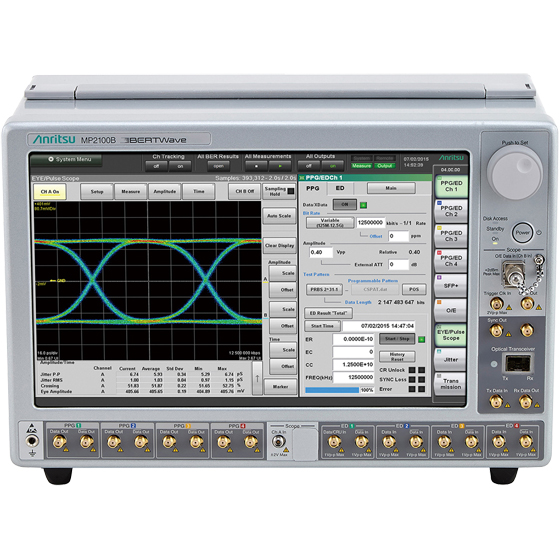Open the Marker function

coord(280,387)
